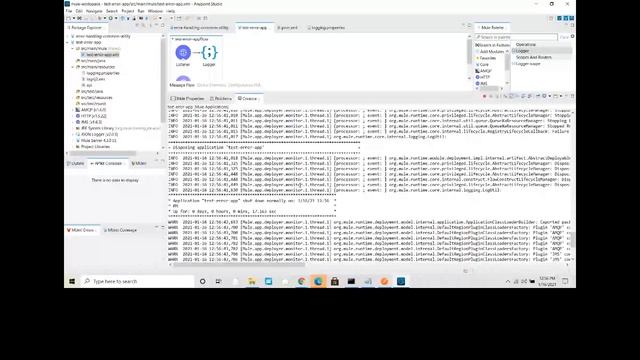Expand the JMS library node
The image size is (640, 360).
73,122
